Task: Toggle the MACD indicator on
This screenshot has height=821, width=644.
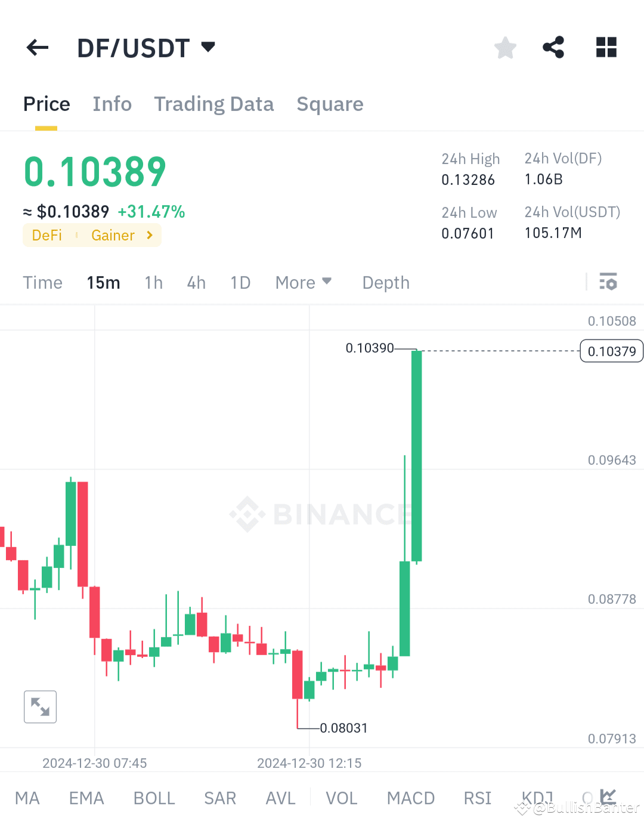Action: 410,798
